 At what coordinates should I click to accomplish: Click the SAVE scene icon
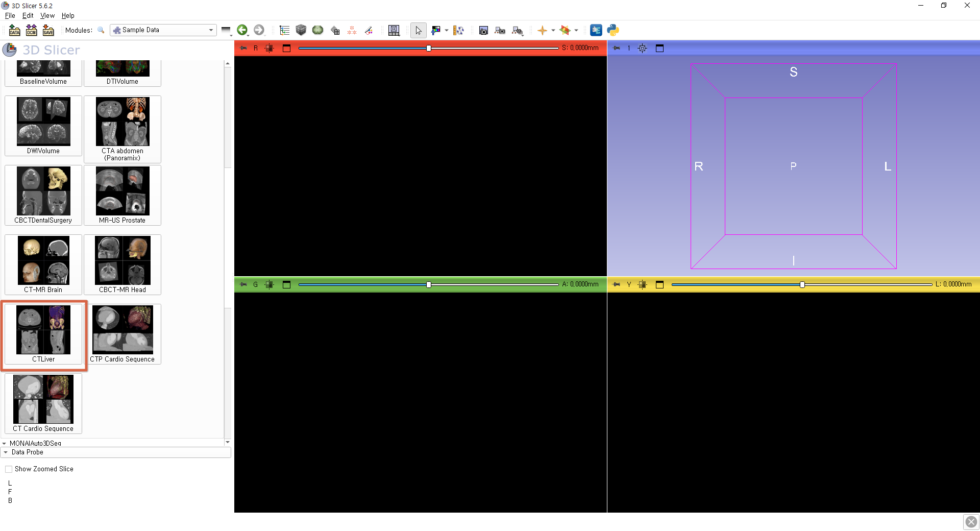tap(48, 30)
